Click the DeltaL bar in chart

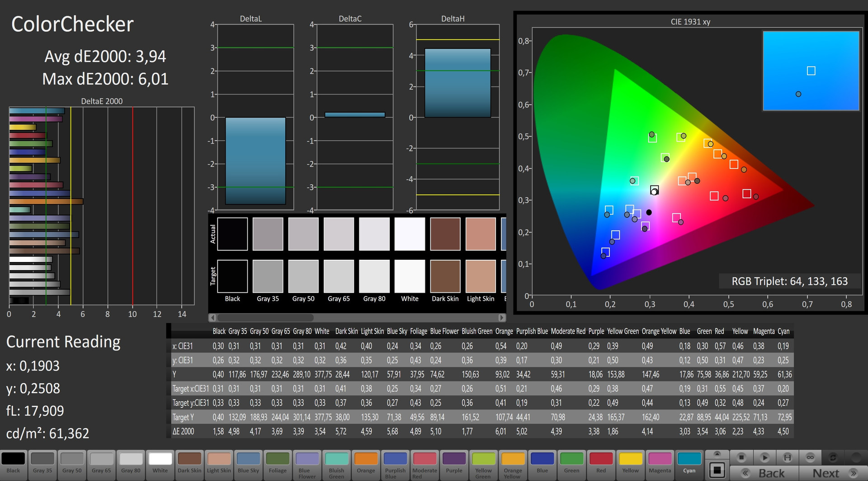[255, 161]
